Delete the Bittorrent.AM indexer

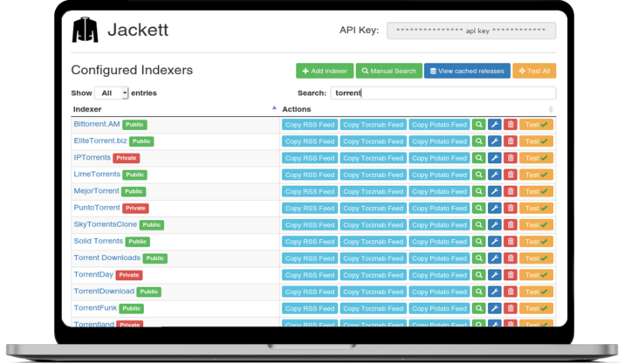click(x=511, y=125)
